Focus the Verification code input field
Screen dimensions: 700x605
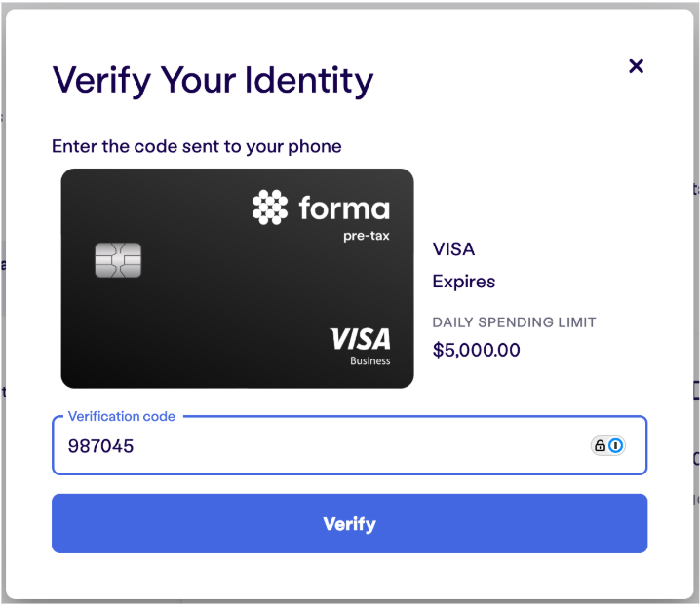tap(350, 445)
